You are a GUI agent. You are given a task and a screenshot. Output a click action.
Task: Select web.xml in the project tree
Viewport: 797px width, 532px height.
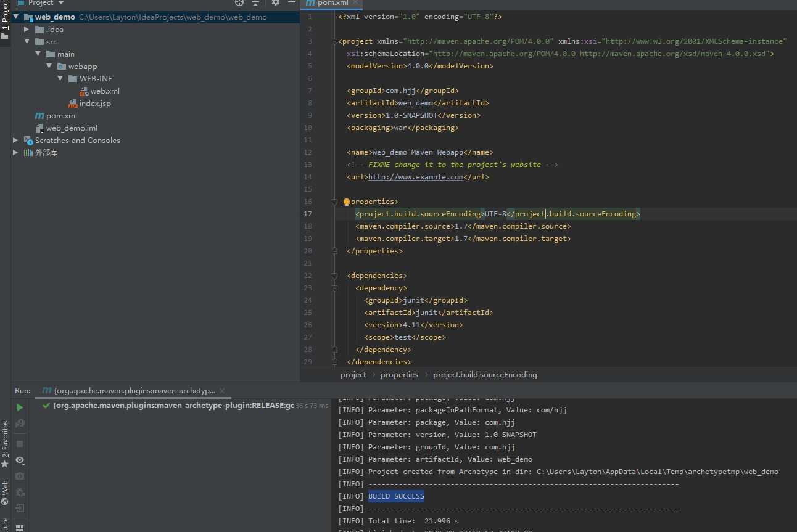coord(105,91)
